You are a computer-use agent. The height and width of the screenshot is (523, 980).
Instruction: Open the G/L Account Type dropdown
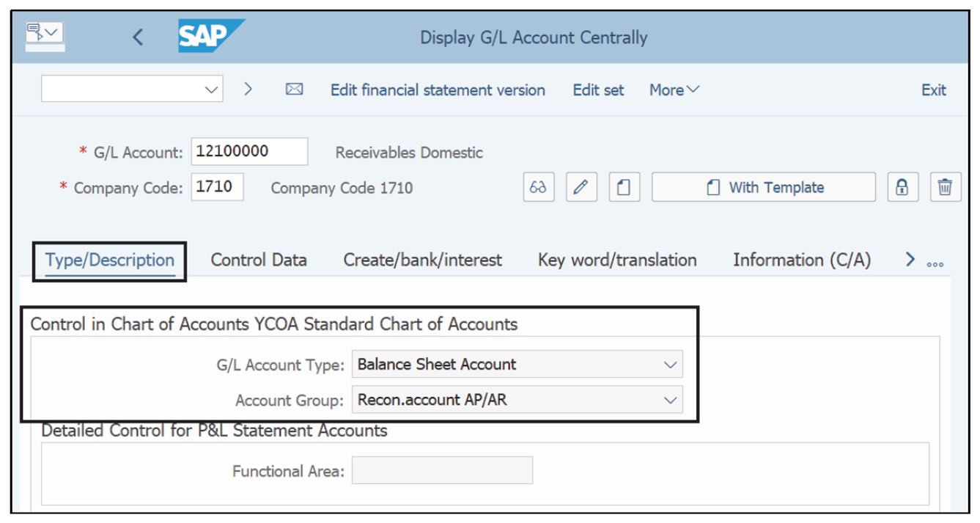click(669, 364)
